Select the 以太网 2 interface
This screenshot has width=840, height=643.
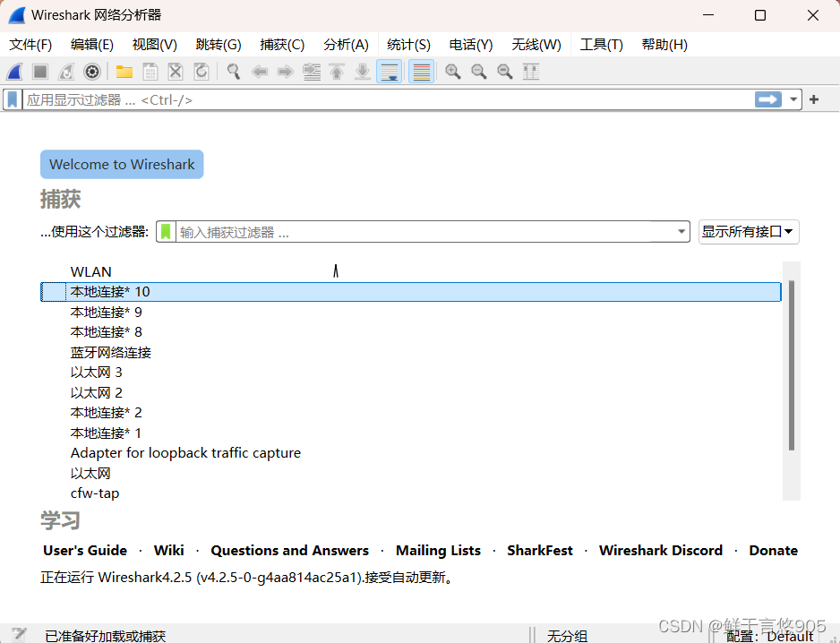411,393
